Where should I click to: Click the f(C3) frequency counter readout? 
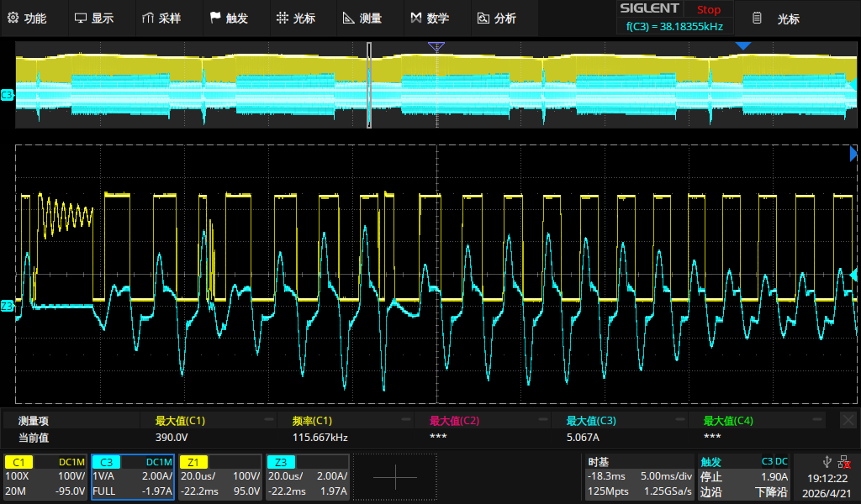[x=675, y=26]
